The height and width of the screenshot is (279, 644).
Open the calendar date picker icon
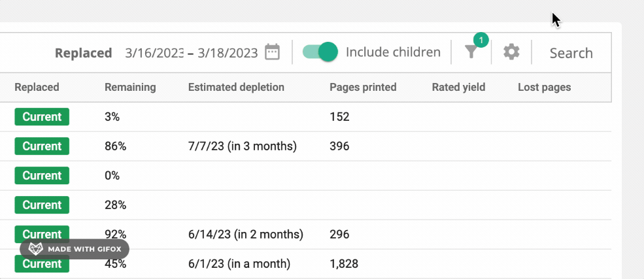tap(272, 52)
